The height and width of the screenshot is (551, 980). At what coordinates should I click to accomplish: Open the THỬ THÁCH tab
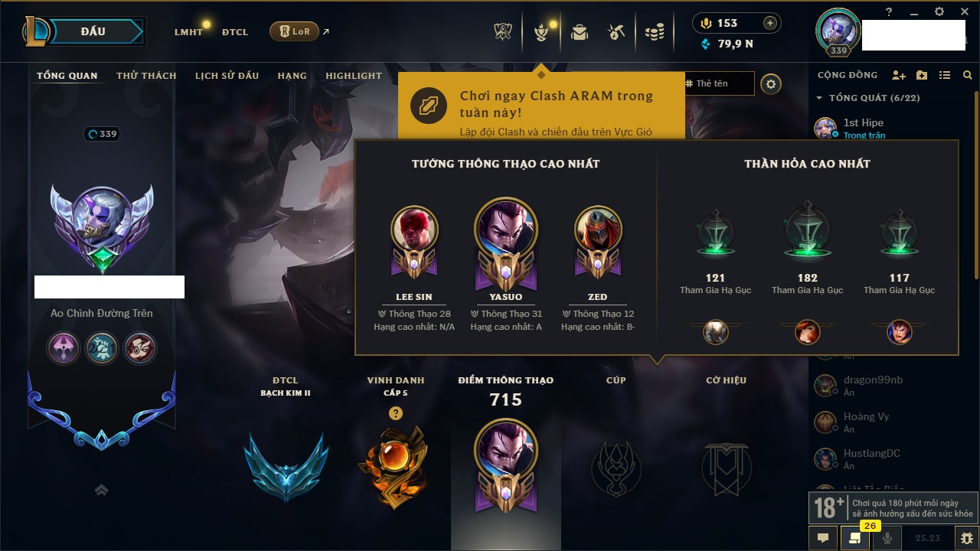pos(146,76)
